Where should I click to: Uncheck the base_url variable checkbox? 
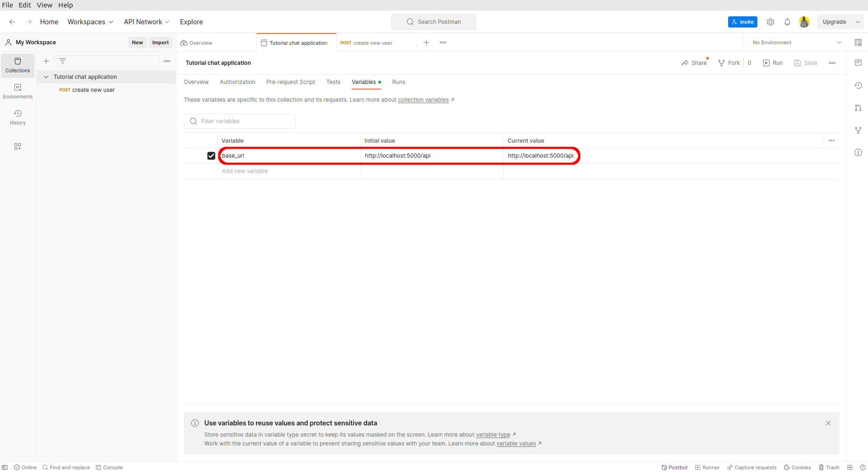pyautogui.click(x=211, y=156)
